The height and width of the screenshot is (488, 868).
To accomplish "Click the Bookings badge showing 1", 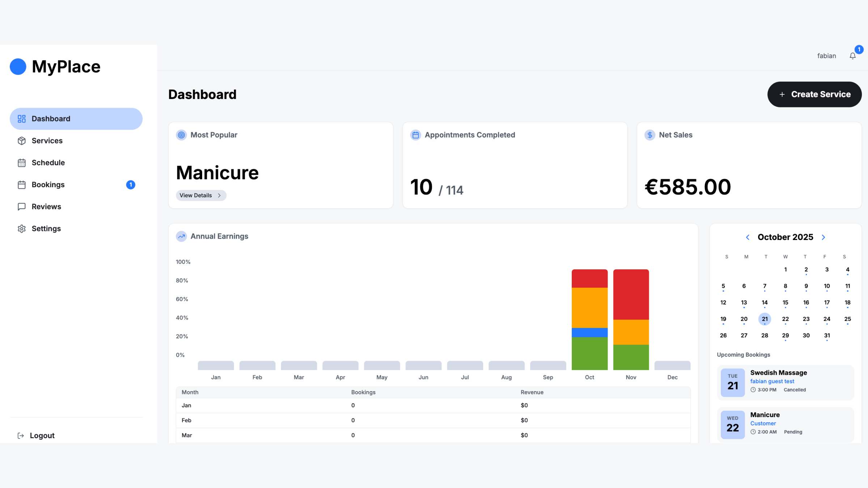I will (x=131, y=185).
